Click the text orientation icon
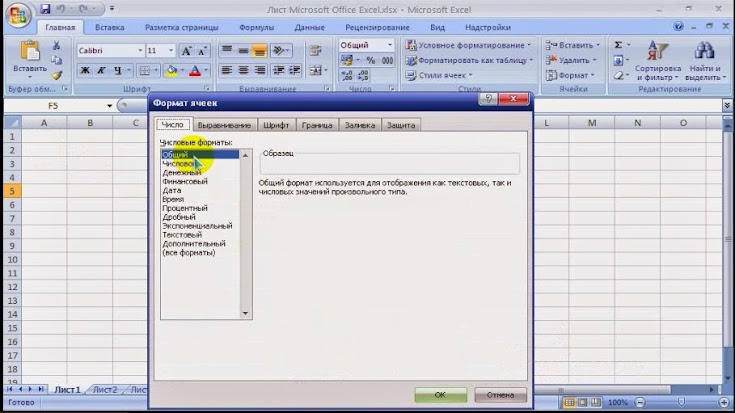The width and height of the screenshot is (735, 413). (x=279, y=50)
